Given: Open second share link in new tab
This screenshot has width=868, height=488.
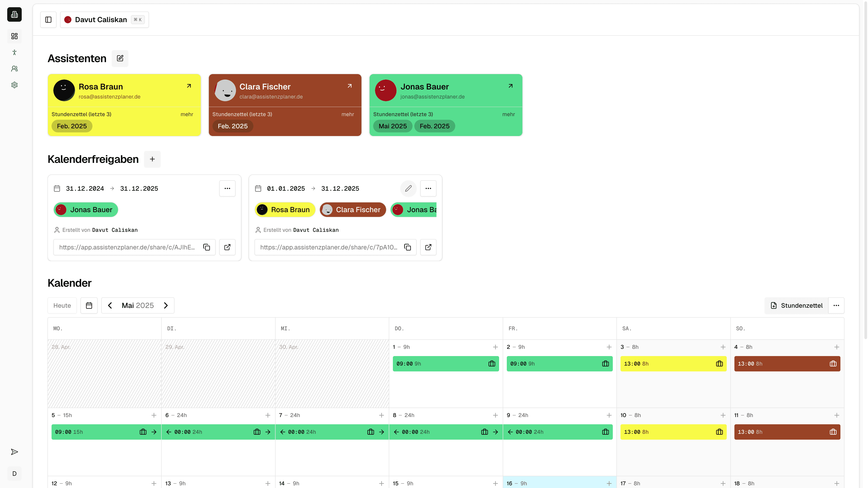Looking at the screenshot, I should pos(428,247).
